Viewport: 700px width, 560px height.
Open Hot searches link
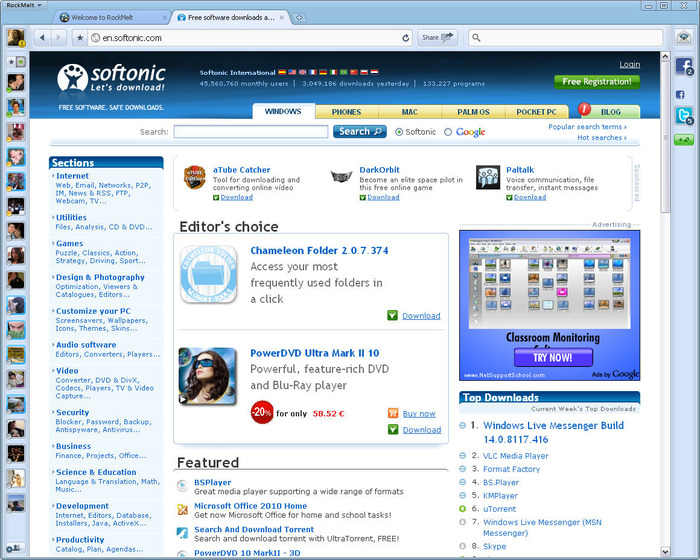602,138
